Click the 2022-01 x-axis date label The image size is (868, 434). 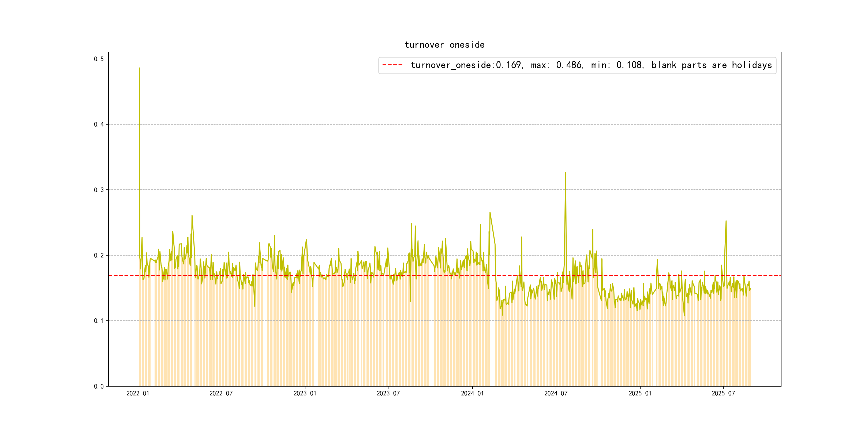(x=137, y=393)
